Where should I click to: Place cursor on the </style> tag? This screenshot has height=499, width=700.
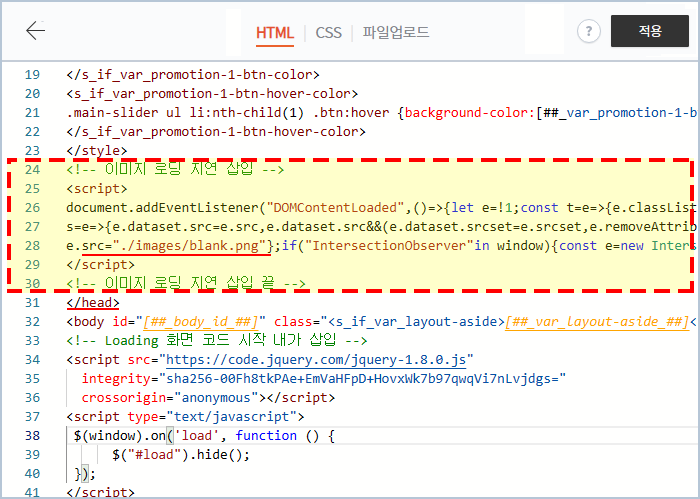(96, 151)
